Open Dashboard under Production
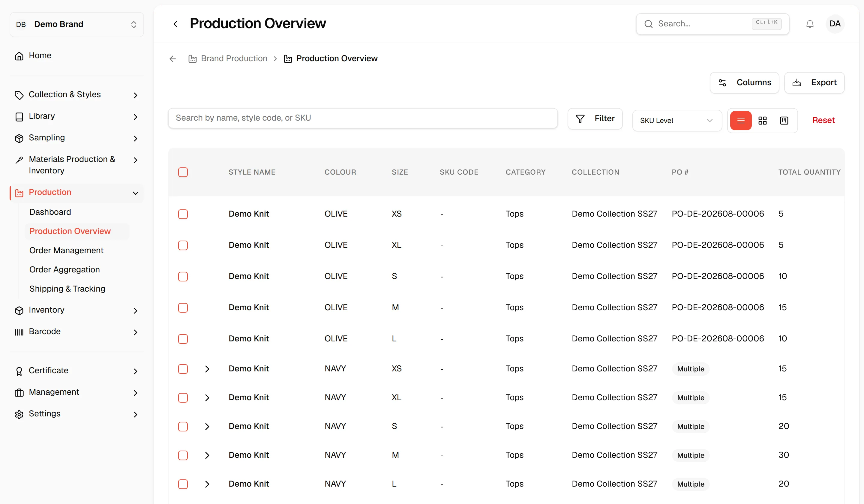This screenshot has height=504, width=864. click(50, 212)
